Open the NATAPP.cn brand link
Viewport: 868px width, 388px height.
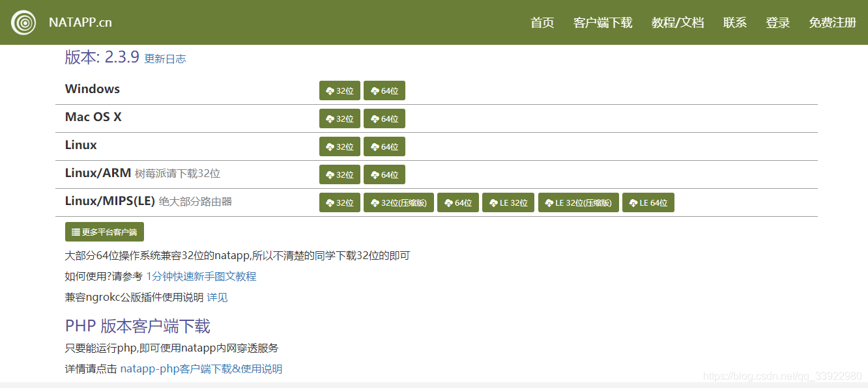tap(80, 22)
